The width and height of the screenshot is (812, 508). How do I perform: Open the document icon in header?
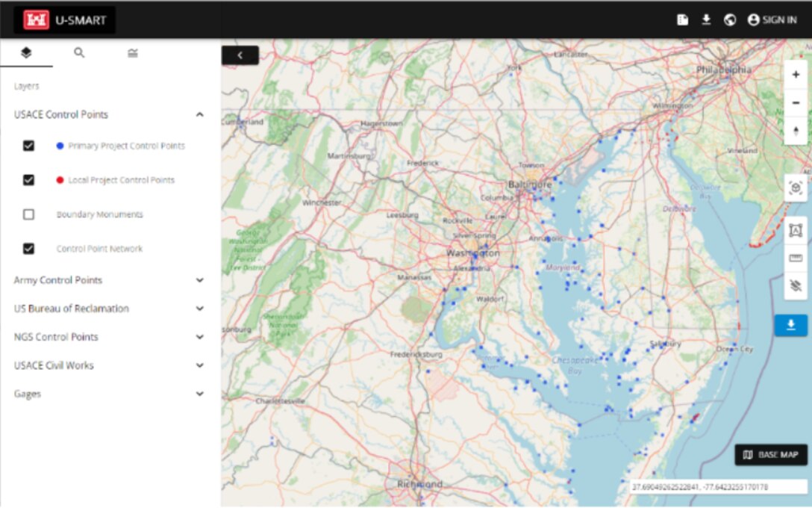(x=682, y=20)
